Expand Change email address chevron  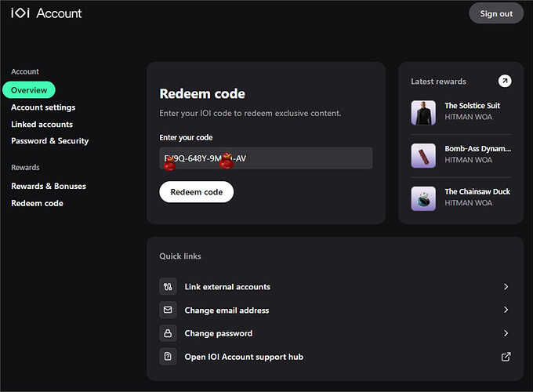(x=506, y=310)
